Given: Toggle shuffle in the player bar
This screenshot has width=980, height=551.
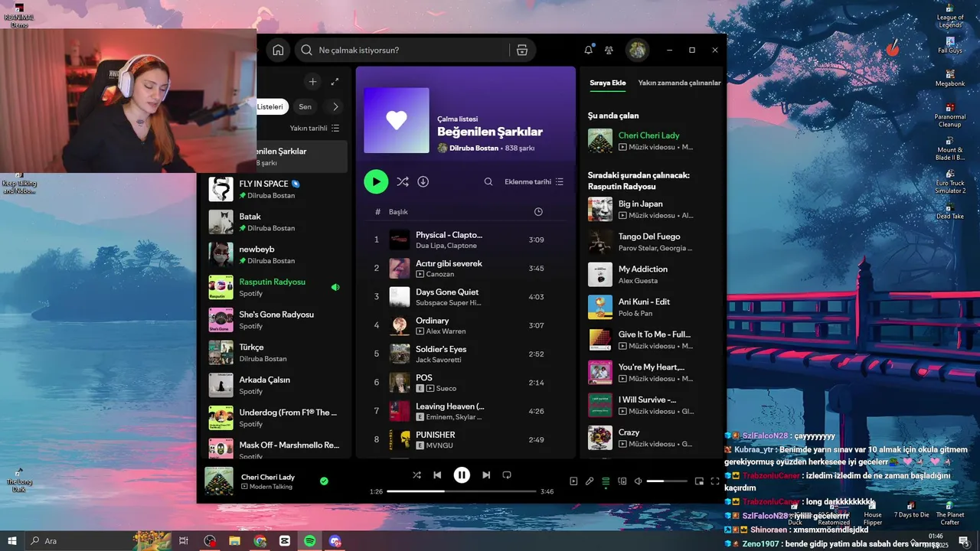Looking at the screenshot, I should 416,475.
